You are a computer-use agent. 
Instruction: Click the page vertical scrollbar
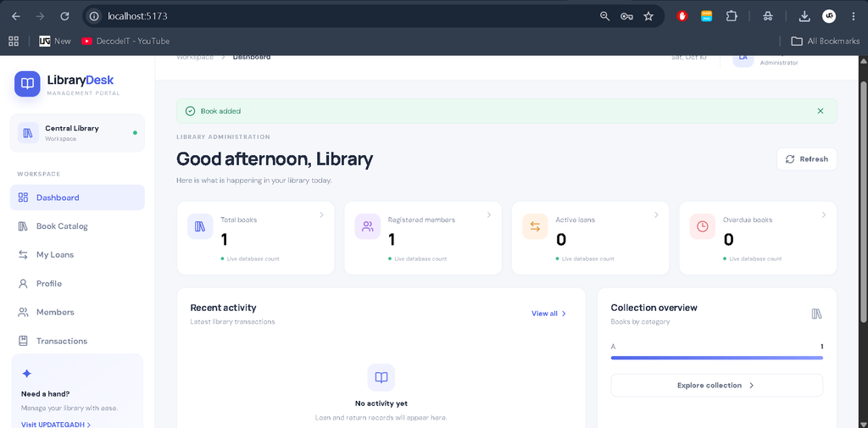coord(864,200)
